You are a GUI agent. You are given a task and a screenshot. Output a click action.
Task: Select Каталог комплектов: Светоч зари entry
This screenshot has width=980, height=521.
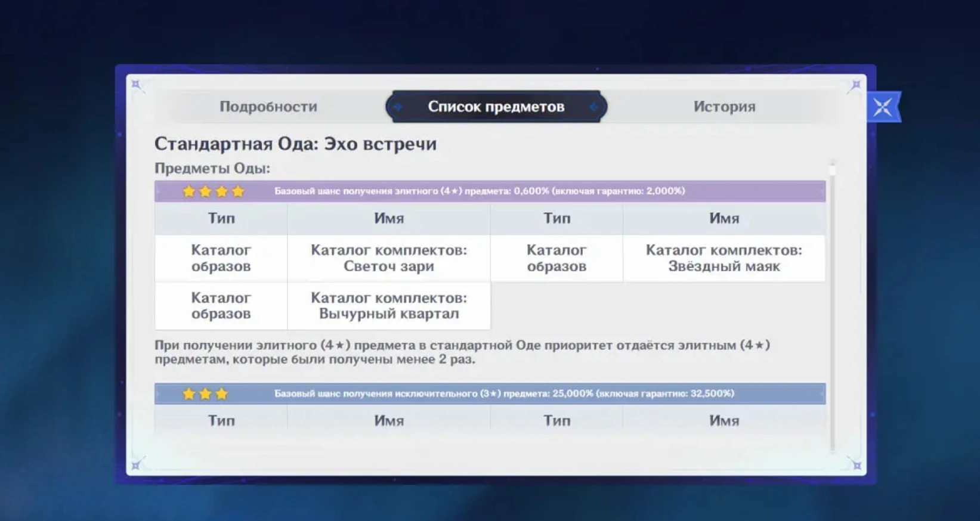[x=388, y=258]
